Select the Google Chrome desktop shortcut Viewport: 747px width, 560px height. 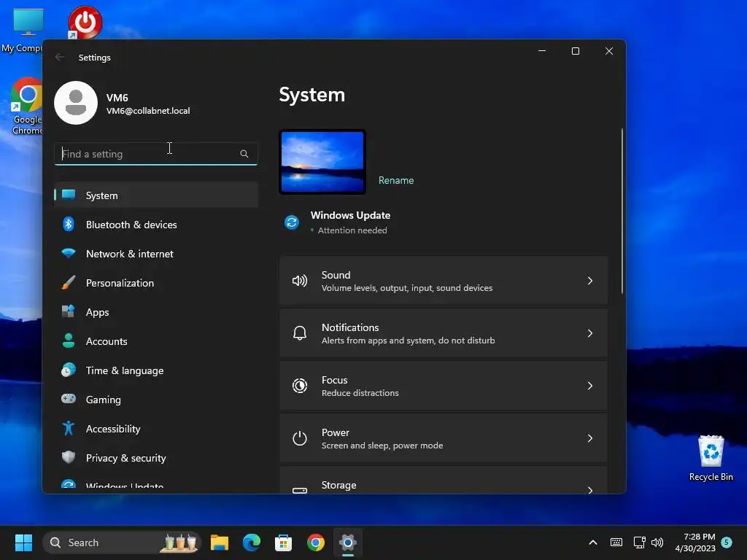(x=27, y=106)
